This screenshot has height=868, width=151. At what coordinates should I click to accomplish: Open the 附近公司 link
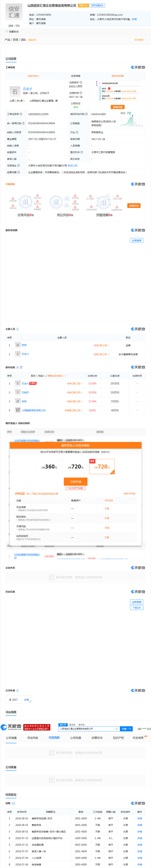tap(72, 165)
